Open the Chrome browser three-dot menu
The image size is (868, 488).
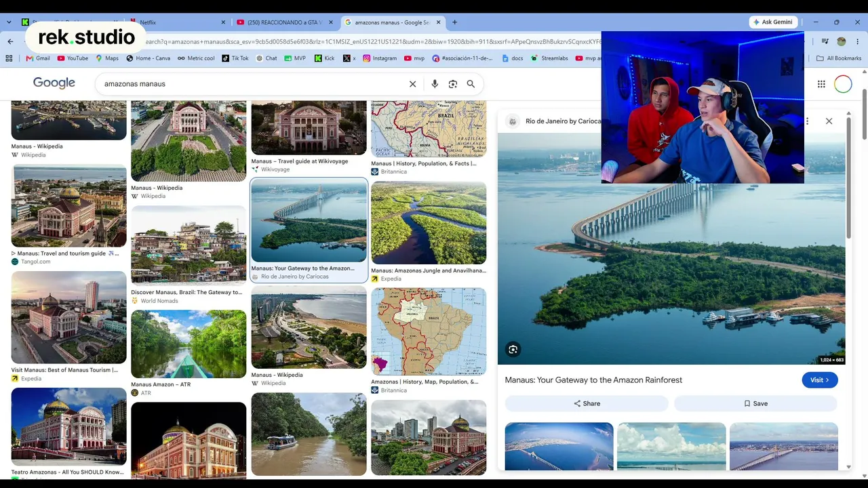pos(858,41)
